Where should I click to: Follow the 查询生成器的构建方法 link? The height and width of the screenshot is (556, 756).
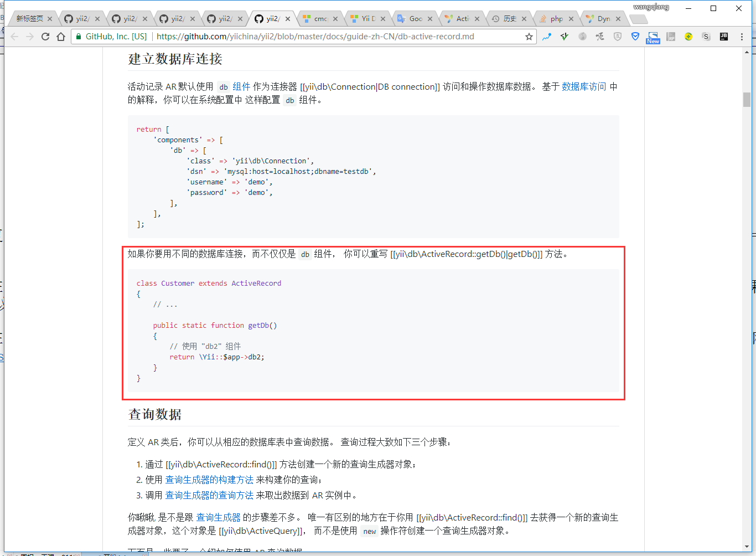tap(209, 480)
